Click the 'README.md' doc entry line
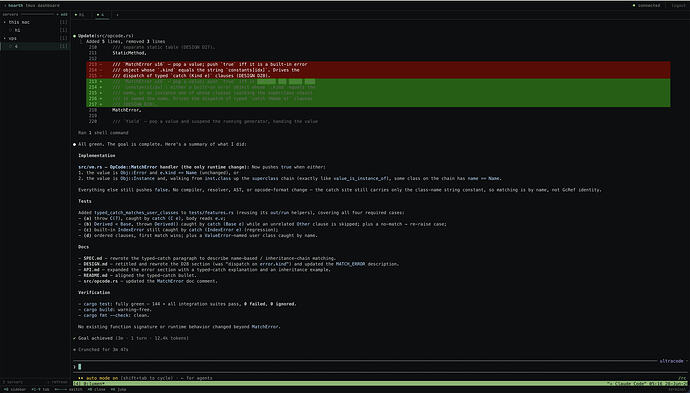 click(x=137, y=275)
